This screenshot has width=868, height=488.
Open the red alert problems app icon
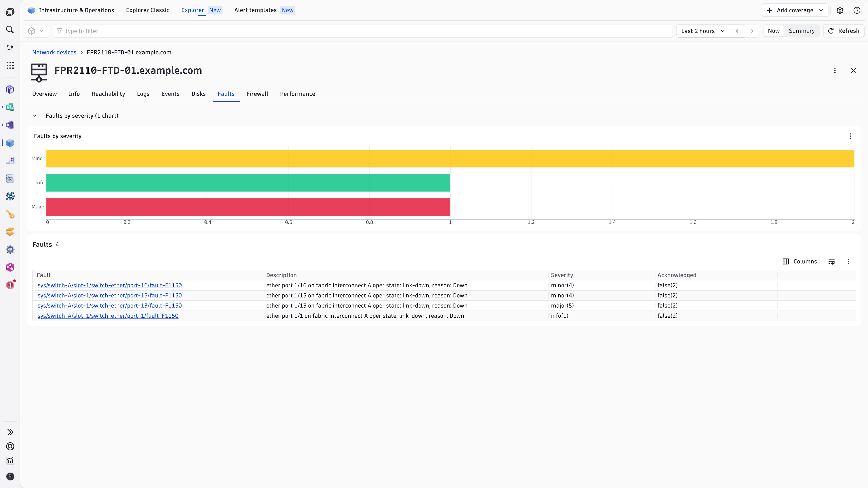click(x=10, y=285)
